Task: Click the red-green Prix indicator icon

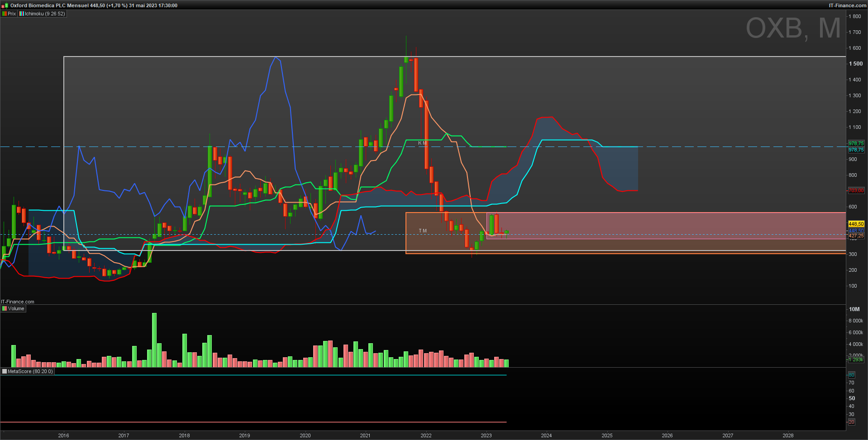Action: (5, 14)
